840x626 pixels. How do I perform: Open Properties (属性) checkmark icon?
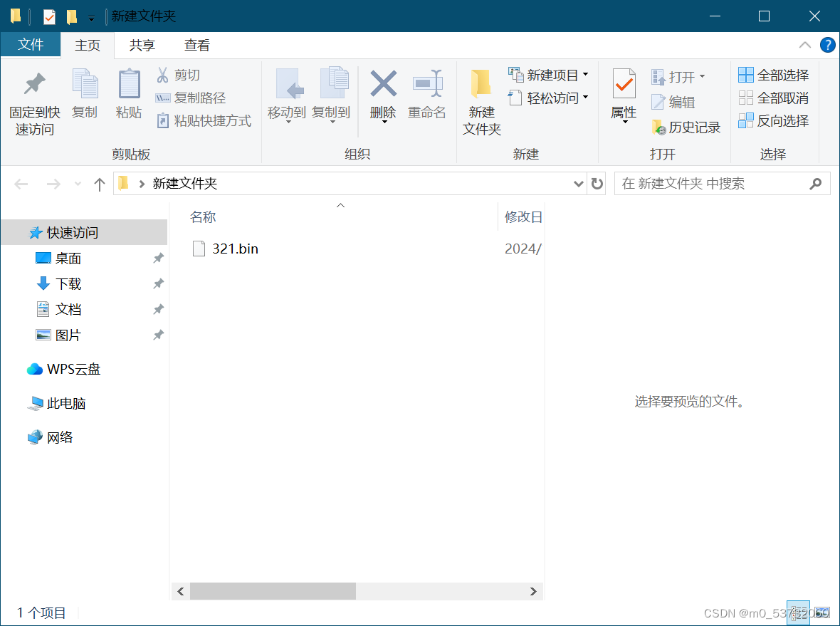click(624, 84)
